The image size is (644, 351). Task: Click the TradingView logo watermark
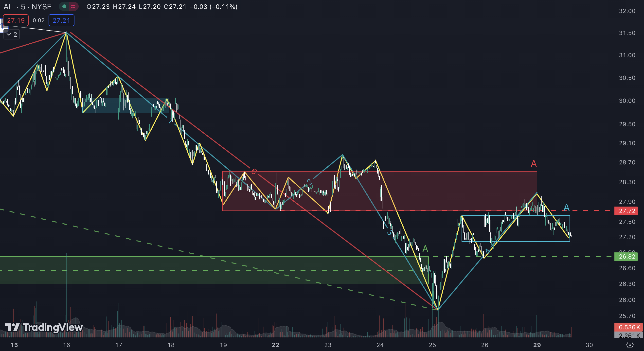[x=44, y=327]
